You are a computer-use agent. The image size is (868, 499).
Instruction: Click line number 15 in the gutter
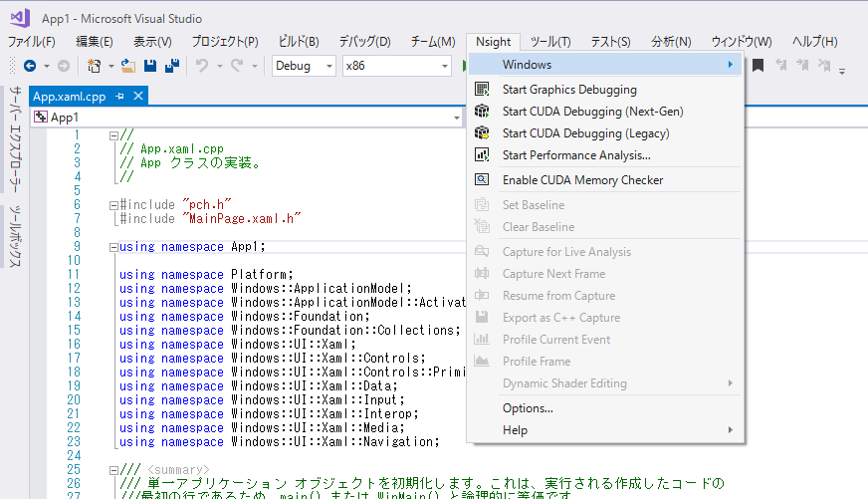[x=74, y=330]
